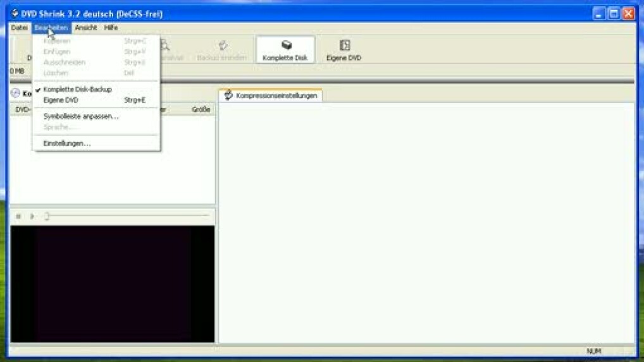Click the magnifier icon in the toolbar
Screen dimensions: 644x362
click(164, 45)
